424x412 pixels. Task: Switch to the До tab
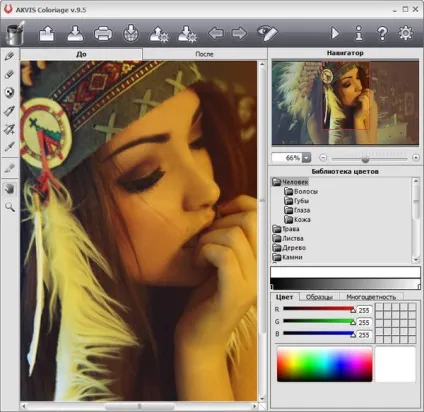pos(81,54)
